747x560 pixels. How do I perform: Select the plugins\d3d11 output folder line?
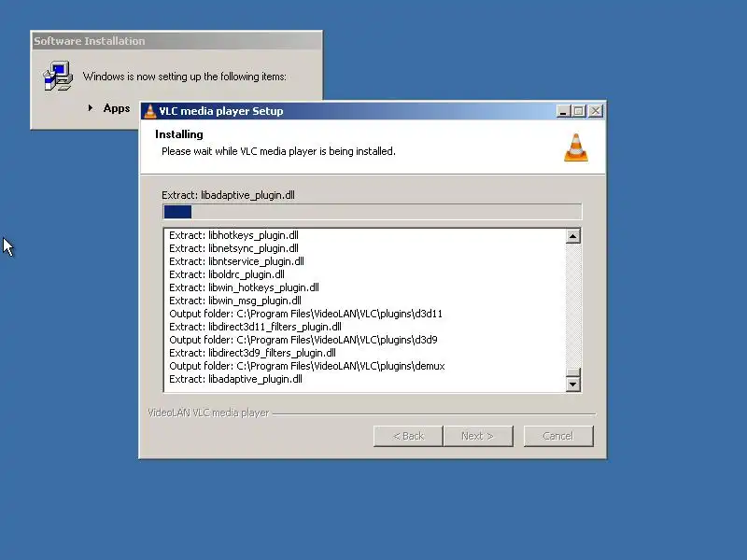click(x=306, y=314)
